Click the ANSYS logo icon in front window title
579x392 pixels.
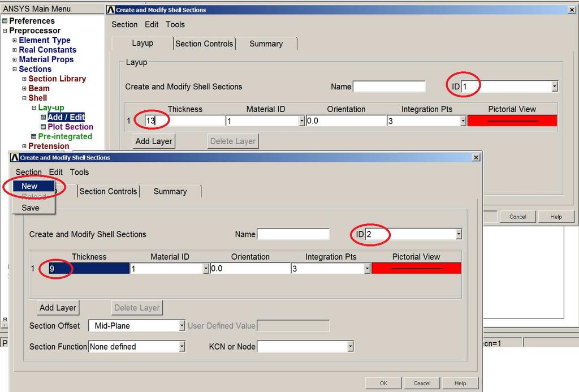(x=14, y=157)
